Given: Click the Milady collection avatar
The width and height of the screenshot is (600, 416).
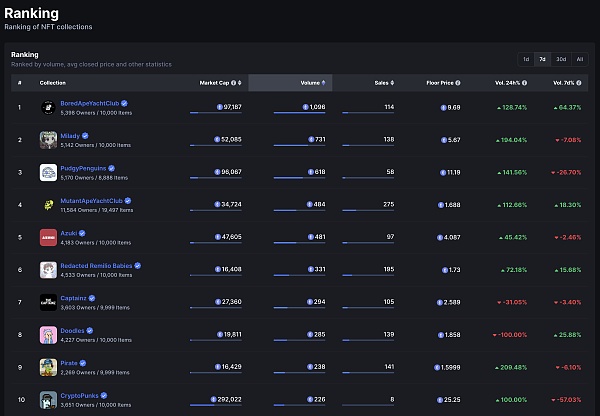Looking at the screenshot, I should 48,140.
